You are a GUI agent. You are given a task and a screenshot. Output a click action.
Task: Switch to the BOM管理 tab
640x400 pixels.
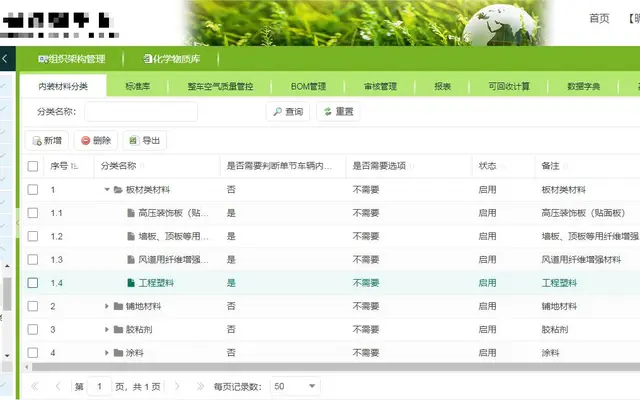point(308,86)
